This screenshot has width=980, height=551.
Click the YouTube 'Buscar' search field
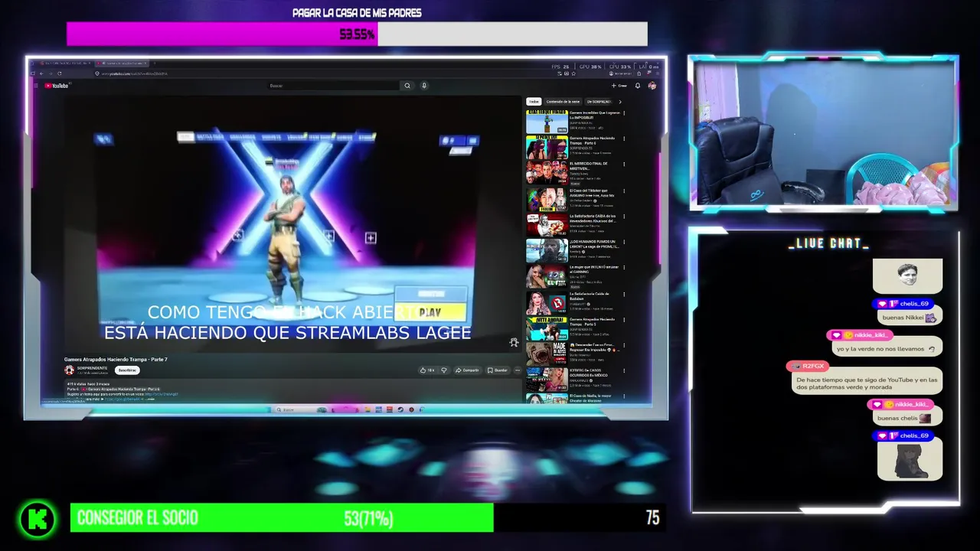(333, 86)
